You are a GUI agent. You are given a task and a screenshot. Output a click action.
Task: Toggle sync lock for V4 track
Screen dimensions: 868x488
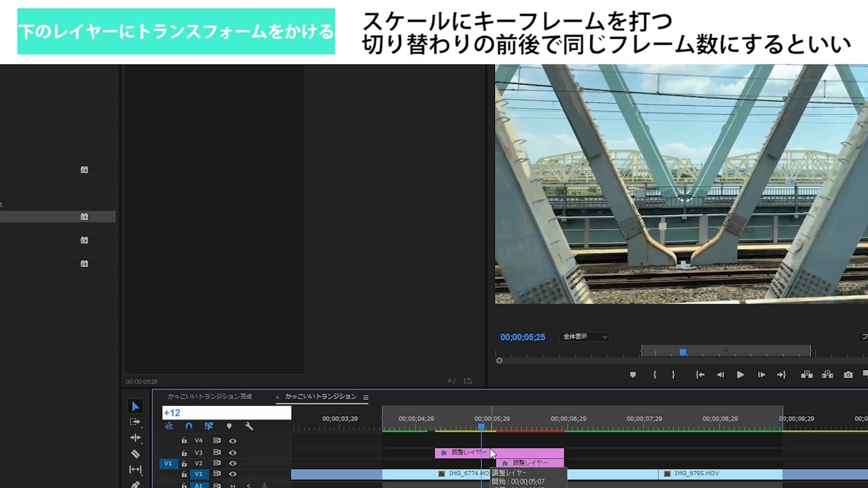(217, 441)
